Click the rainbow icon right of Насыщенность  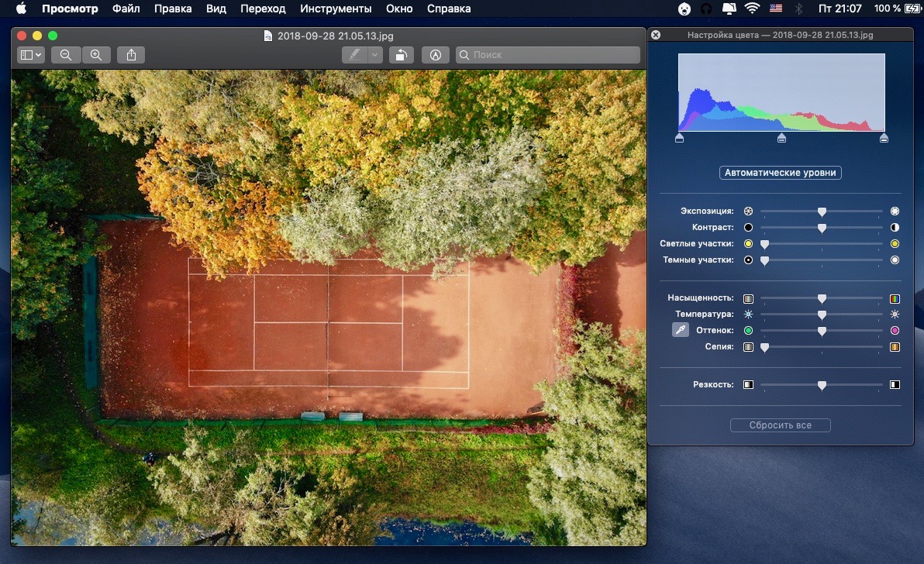894,297
